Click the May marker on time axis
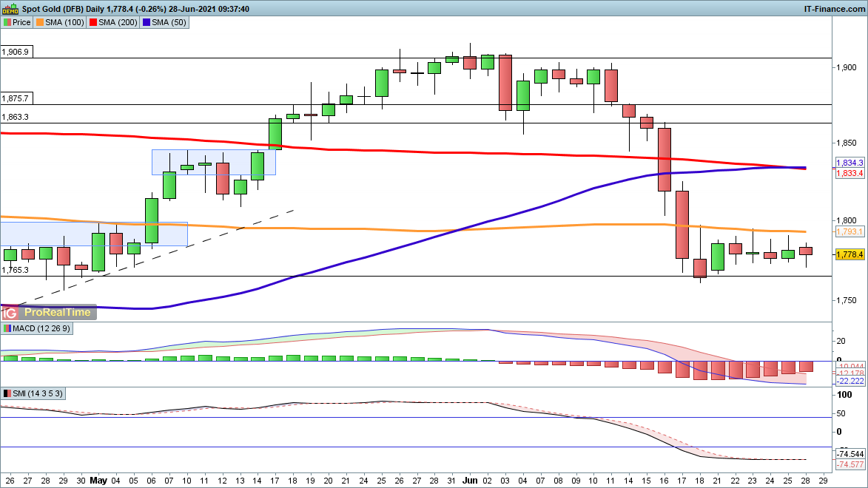This screenshot has height=488, width=868. click(x=98, y=479)
